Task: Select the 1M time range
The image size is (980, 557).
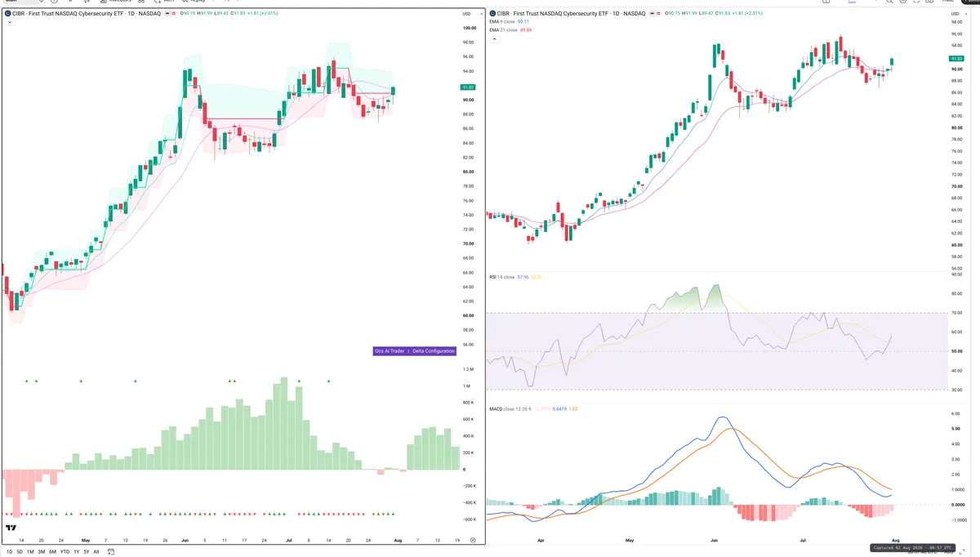Action: (30, 551)
